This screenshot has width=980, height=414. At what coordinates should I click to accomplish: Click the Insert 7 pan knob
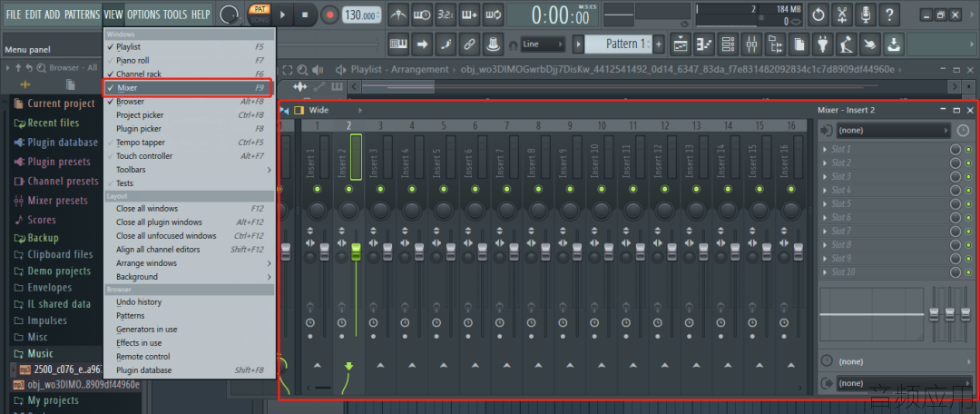pyautogui.click(x=506, y=209)
